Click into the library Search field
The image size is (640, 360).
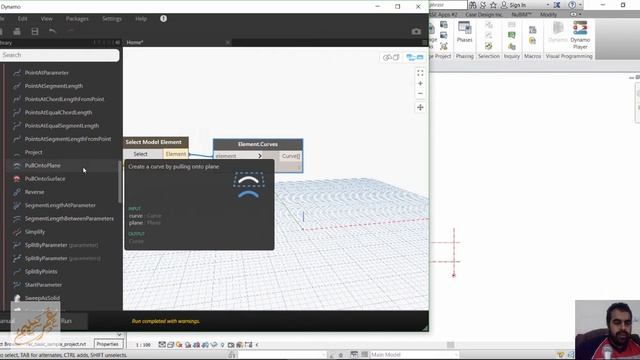click(x=59, y=55)
